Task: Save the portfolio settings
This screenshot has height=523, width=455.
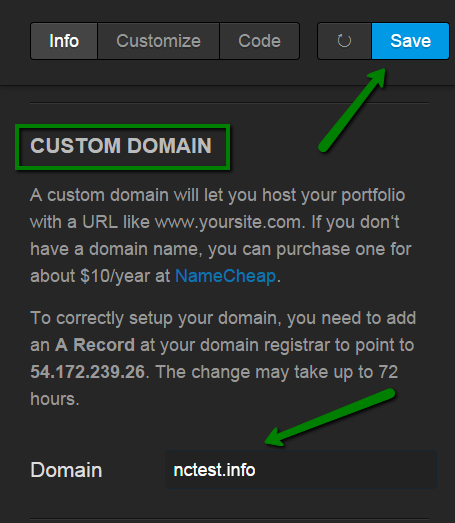Action: click(410, 41)
